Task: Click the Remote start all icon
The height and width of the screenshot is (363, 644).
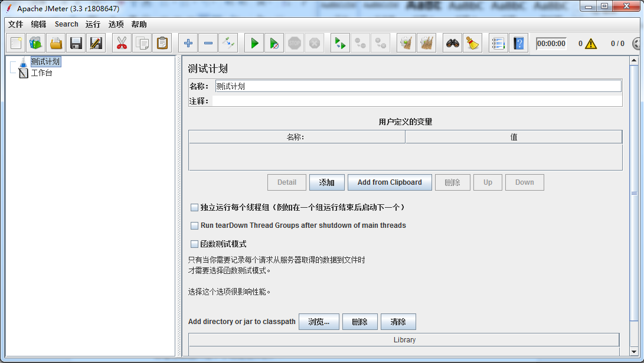Action: (x=340, y=42)
